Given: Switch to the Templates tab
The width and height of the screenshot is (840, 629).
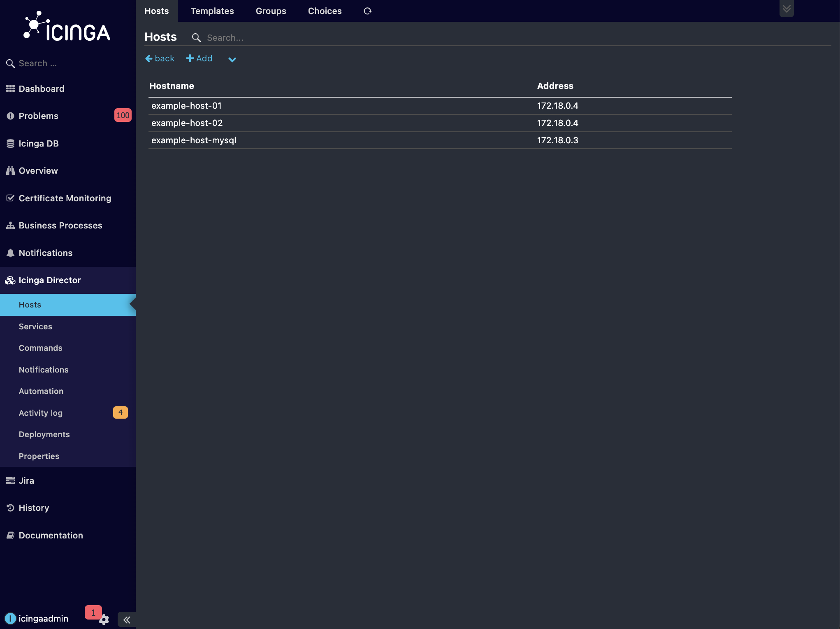Looking at the screenshot, I should pyautogui.click(x=212, y=11).
